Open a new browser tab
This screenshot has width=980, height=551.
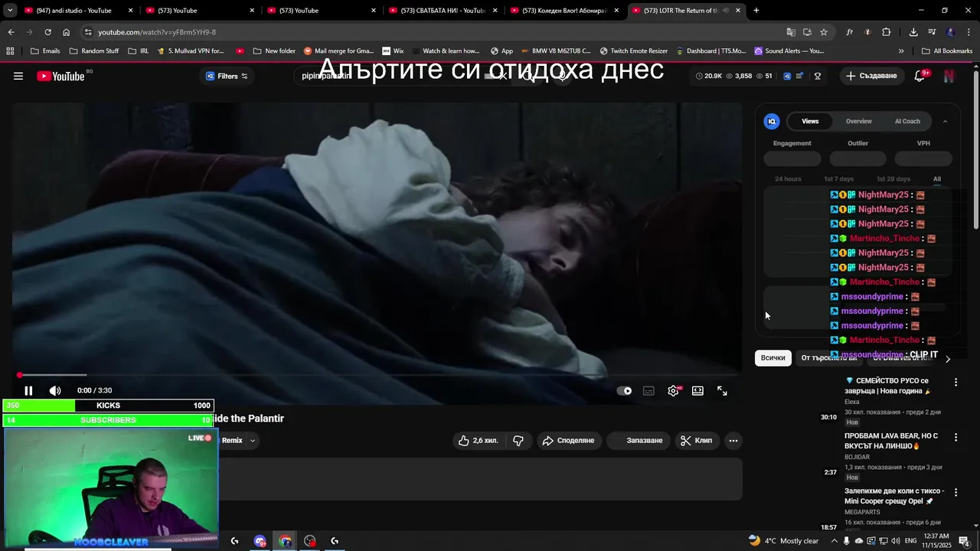point(756,11)
